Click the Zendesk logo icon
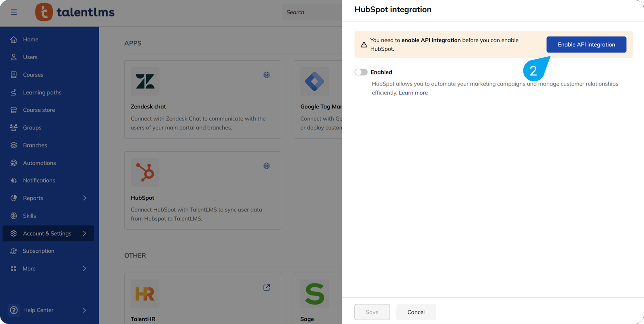 145,81
